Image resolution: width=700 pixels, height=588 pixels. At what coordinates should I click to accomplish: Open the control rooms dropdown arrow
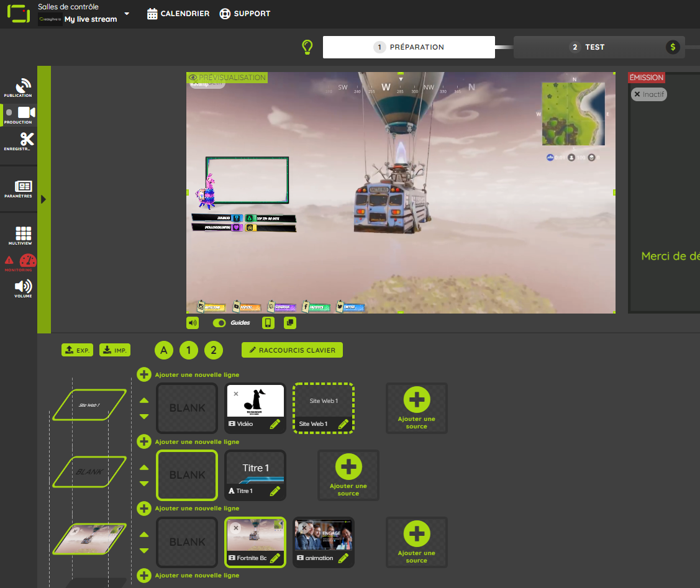(x=127, y=14)
